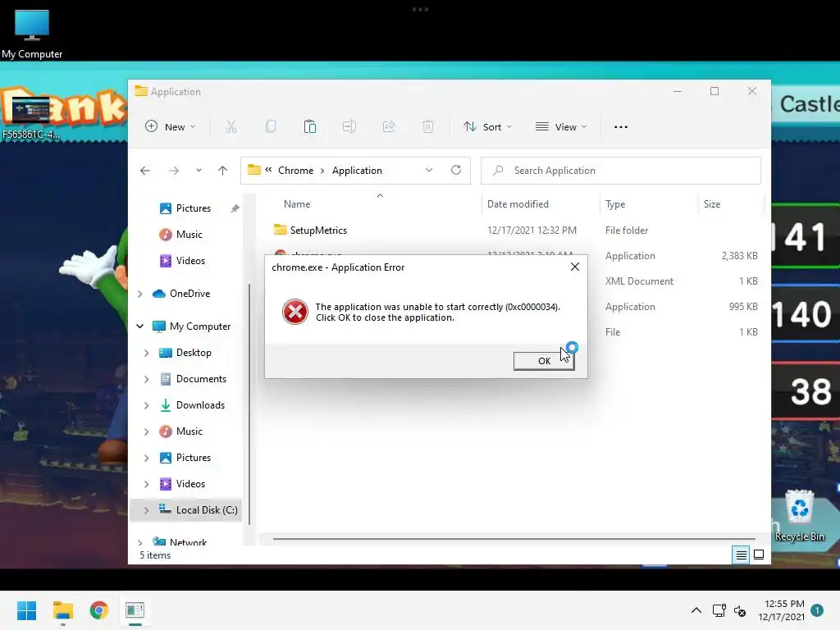This screenshot has width=840, height=630.
Task: Go back with the back arrow
Action: coord(144,171)
